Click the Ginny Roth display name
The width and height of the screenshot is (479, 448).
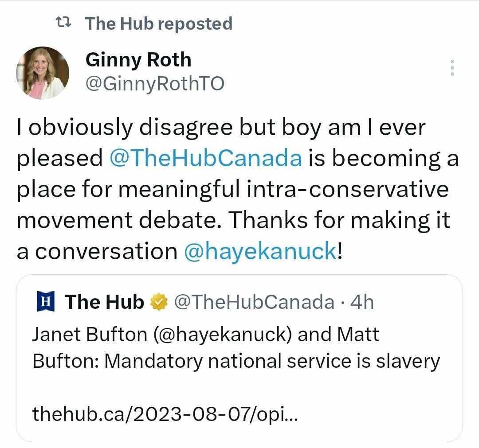click(x=138, y=59)
